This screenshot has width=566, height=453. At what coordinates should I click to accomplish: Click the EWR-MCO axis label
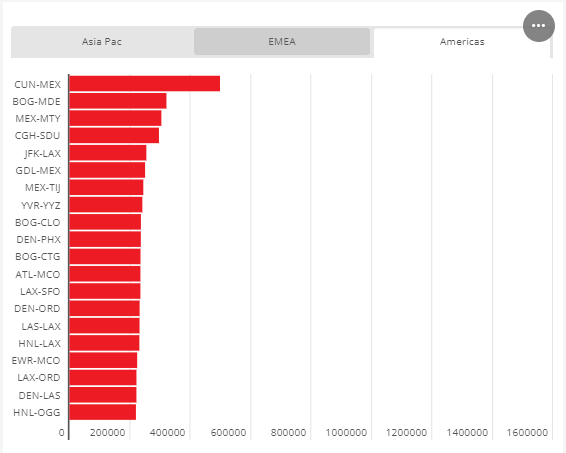(36, 360)
